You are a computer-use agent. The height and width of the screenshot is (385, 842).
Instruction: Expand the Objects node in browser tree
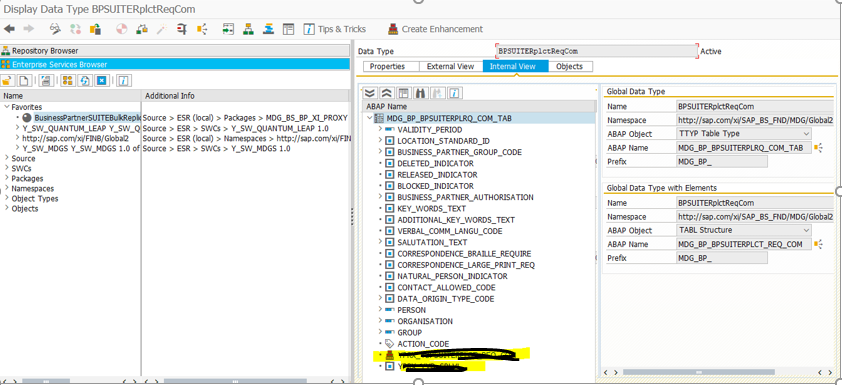6,208
